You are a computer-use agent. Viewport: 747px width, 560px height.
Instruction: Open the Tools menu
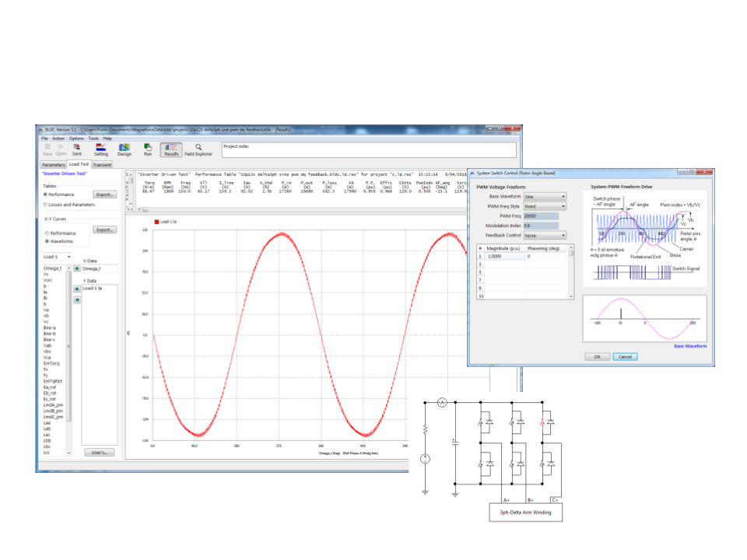(x=93, y=138)
